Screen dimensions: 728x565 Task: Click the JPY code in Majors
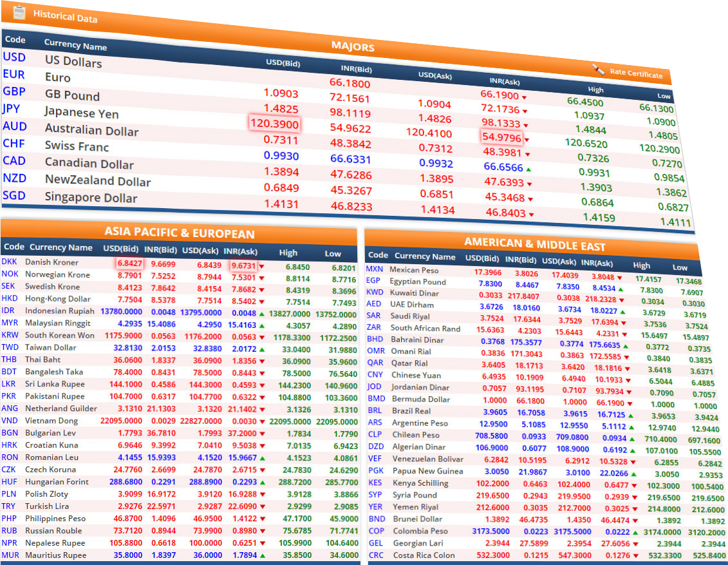(11, 109)
